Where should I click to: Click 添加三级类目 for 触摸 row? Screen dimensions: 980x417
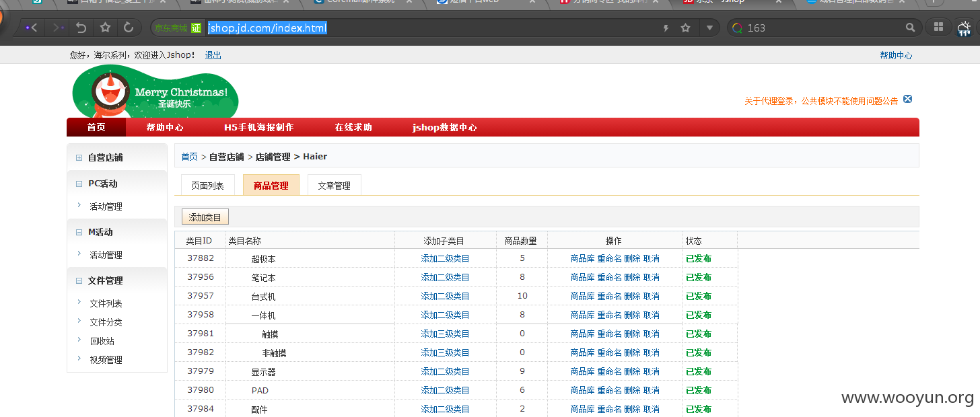pos(445,334)
